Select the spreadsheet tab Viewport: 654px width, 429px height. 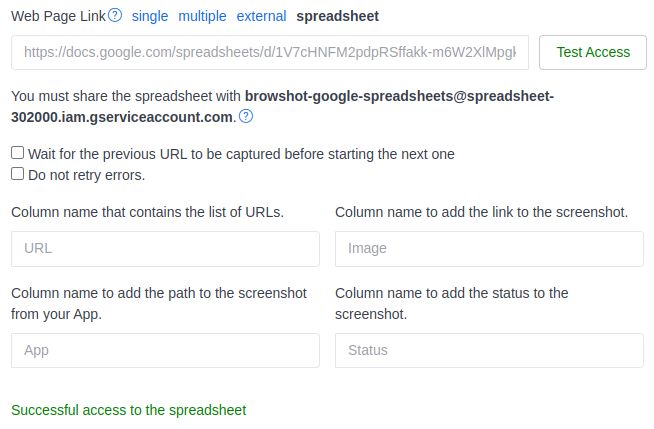[x=337, y=16]
